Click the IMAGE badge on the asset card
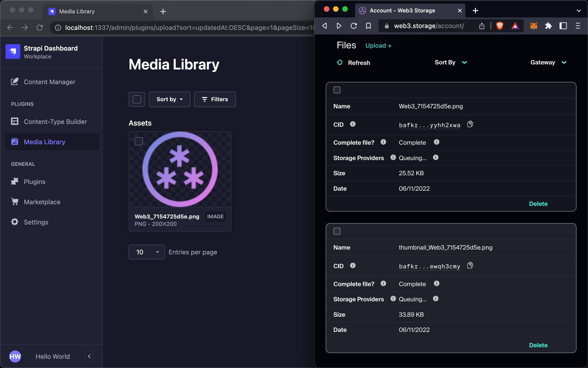This screenshot has height=368, width=588. 215,216
